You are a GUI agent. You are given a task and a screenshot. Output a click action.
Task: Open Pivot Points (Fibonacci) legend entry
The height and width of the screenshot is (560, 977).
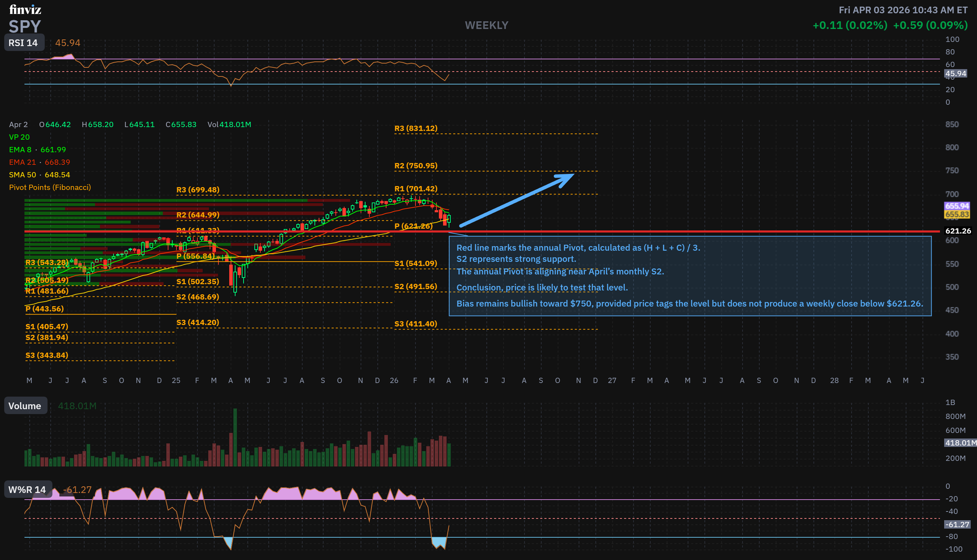[50, 187]
